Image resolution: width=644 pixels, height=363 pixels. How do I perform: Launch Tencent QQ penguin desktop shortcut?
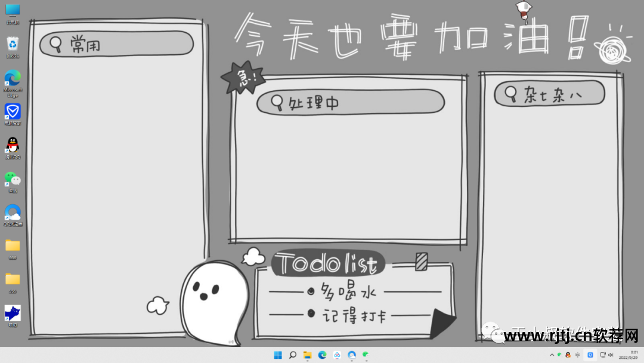click(13, 148)
